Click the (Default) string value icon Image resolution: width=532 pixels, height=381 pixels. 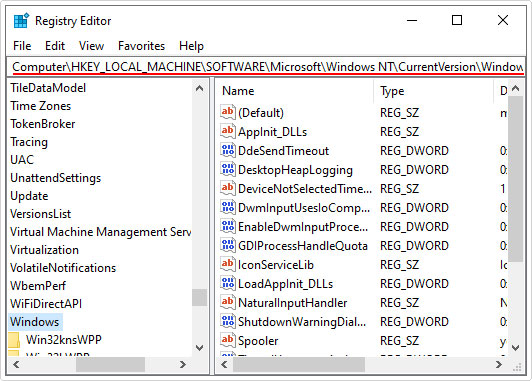pyautogui.click(x=228, y=112)
